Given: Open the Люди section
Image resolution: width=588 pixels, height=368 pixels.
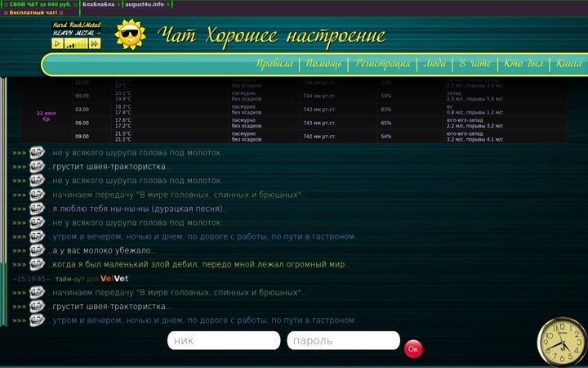Looking at the screenshot, I should [434, 64].
